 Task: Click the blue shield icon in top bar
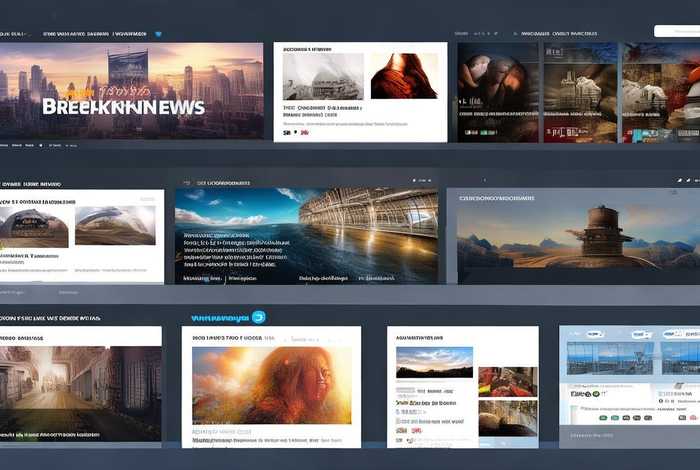[x=158, y=34]
